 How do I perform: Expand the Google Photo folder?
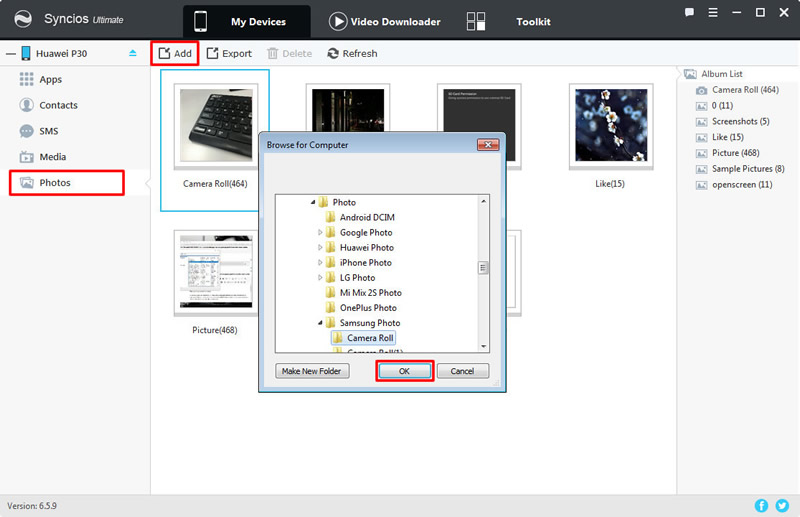(320, 232)
